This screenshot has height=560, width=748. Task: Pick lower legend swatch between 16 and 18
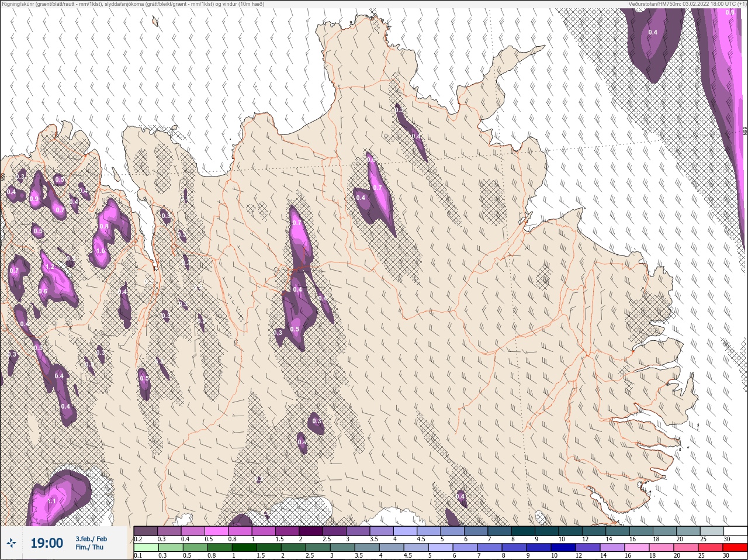637,548
